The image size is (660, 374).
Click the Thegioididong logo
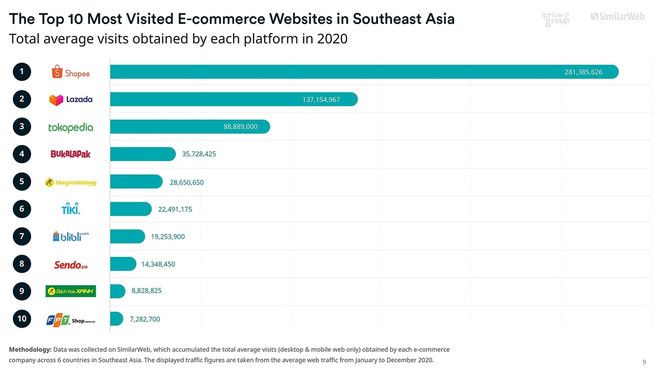point(71,182)
